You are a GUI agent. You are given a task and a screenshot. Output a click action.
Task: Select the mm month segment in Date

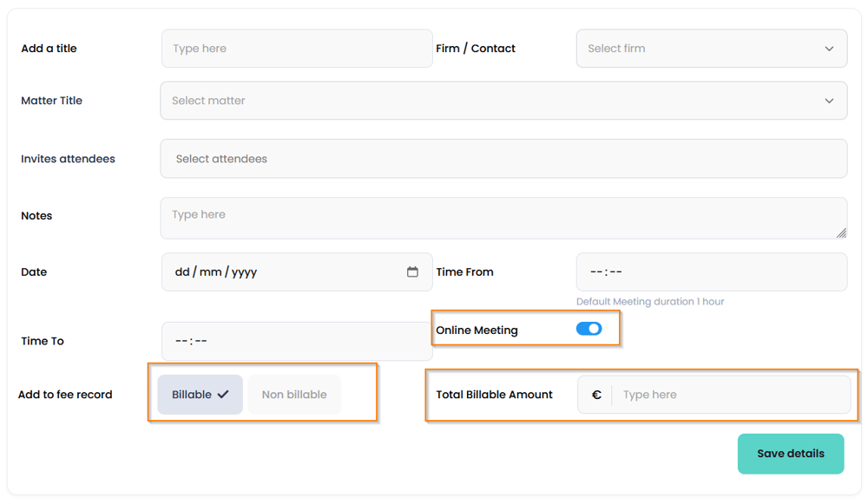click(210, 272)
